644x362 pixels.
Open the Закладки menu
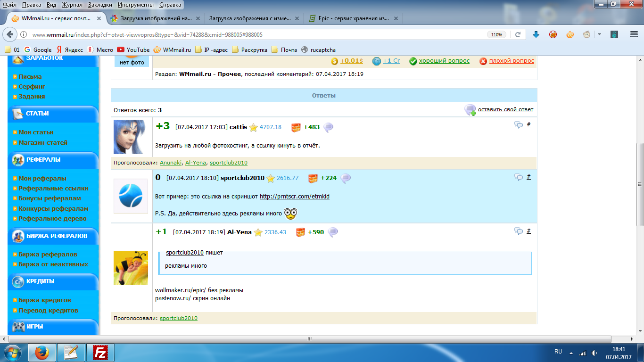click(x=100, y=5)
